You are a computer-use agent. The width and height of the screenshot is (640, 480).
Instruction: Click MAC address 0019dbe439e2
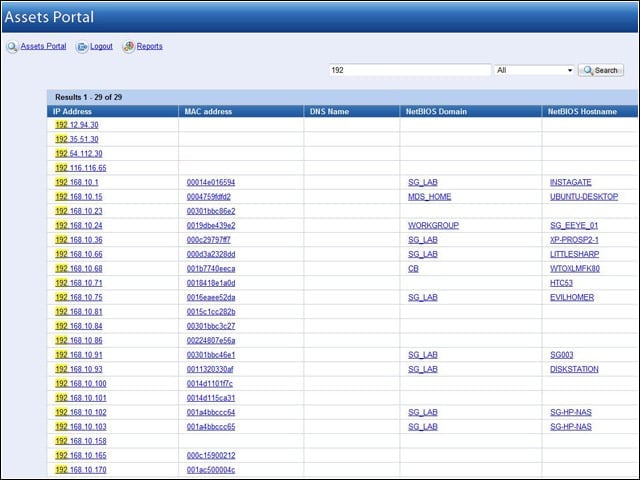(211, 225)
